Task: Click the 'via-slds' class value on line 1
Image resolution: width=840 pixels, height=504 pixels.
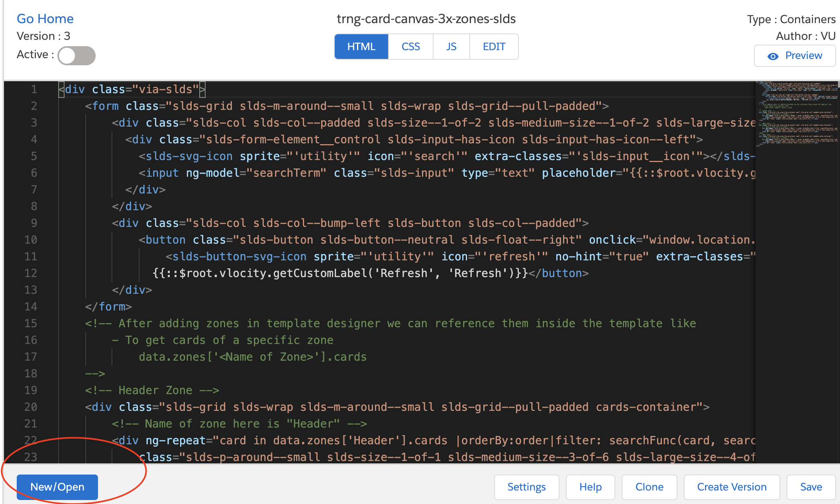Action: click(165, 89)
